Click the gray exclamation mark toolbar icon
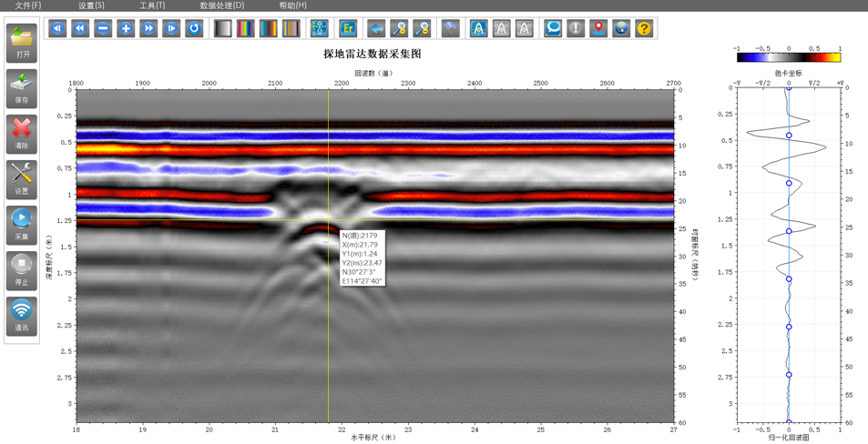The width and height of the screenshot is (868, 444). click(x=576, y=29)
